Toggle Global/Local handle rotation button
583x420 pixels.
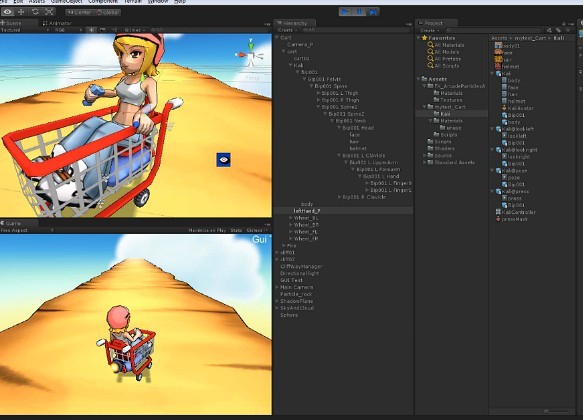[107, 12]
